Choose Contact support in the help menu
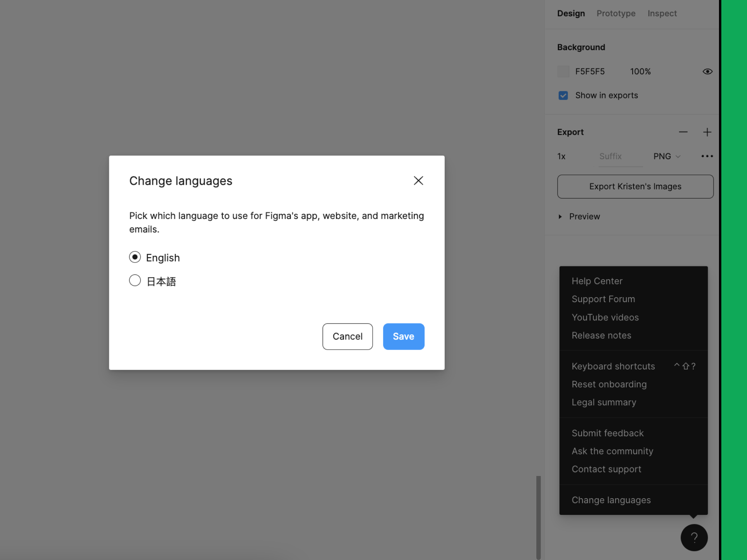Viewport: 747px width, 560px height. [x=607, y=469]
